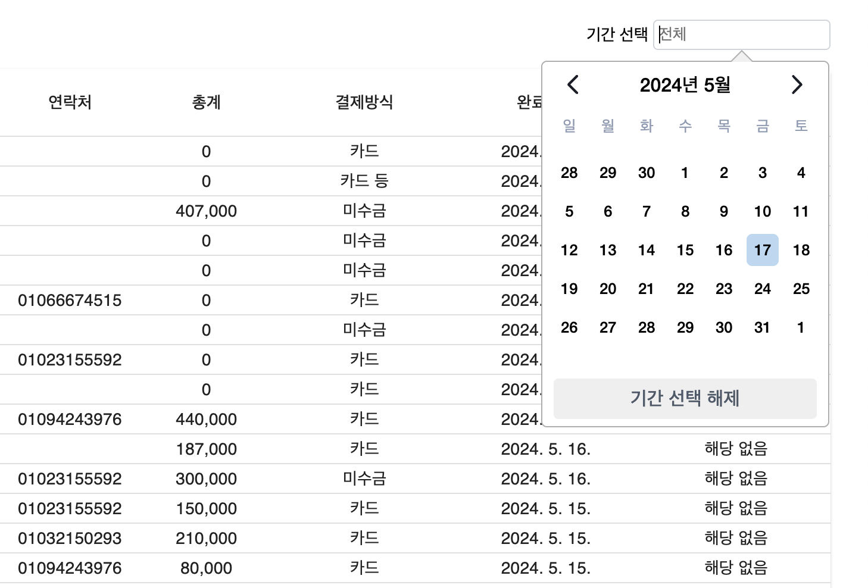The width and height of the screenshot is (868, 588).
Task: Select May 26 in the calendar
Action: [x=569, y=327]
